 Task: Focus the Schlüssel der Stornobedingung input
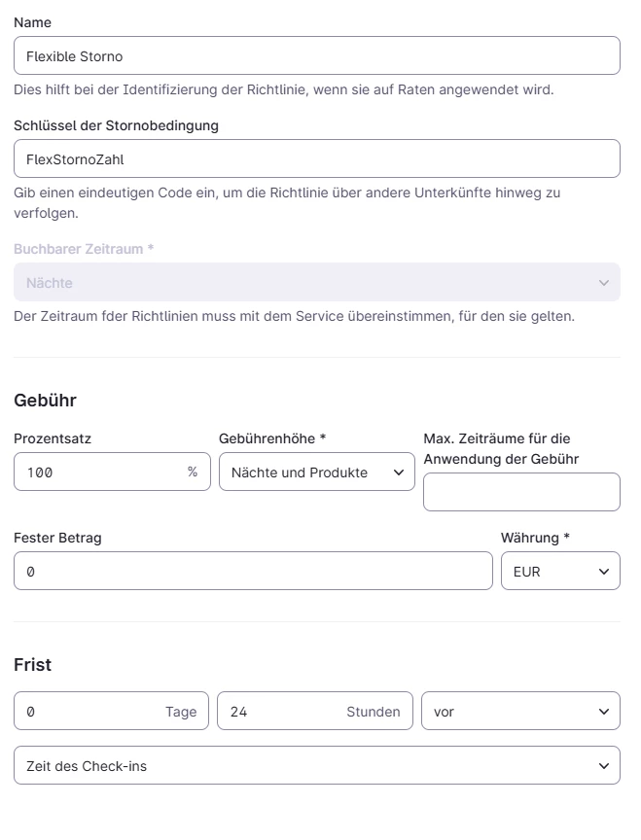click(x=316, y=158)
